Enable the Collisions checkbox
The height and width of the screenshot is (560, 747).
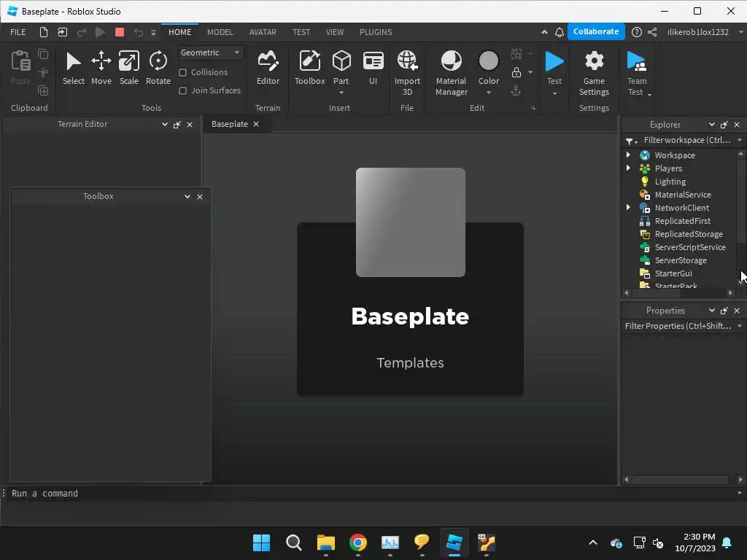182,72
